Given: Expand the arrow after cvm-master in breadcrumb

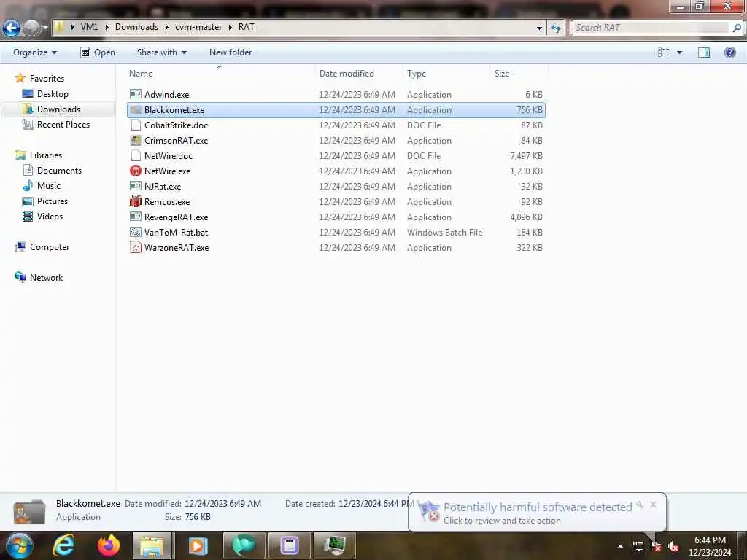Looking at the screenshot, I should click(230, 27).
